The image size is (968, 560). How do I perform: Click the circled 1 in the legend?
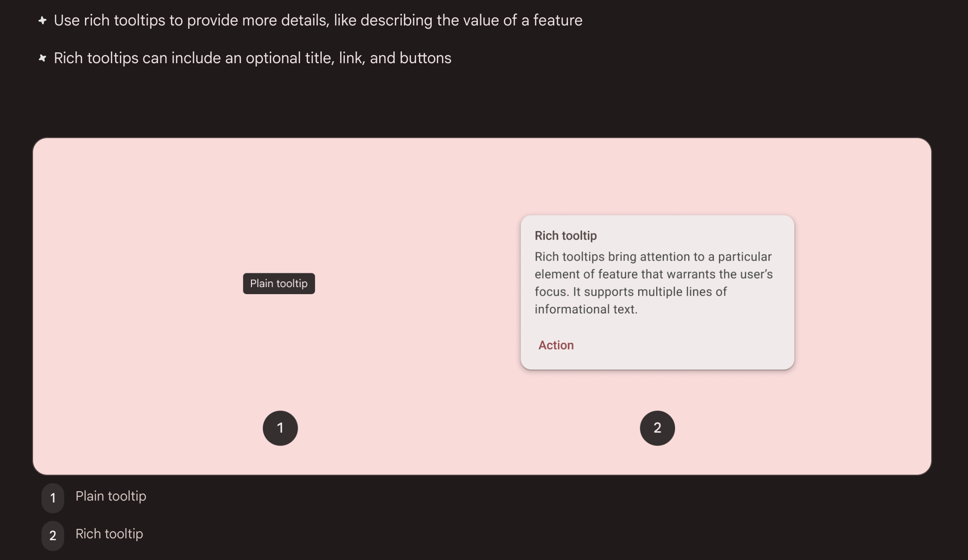click(x=52, y=498)
